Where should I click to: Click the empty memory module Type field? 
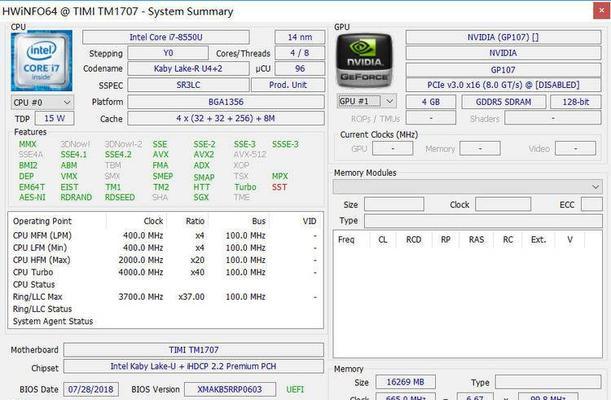click(x=483, y=221)
